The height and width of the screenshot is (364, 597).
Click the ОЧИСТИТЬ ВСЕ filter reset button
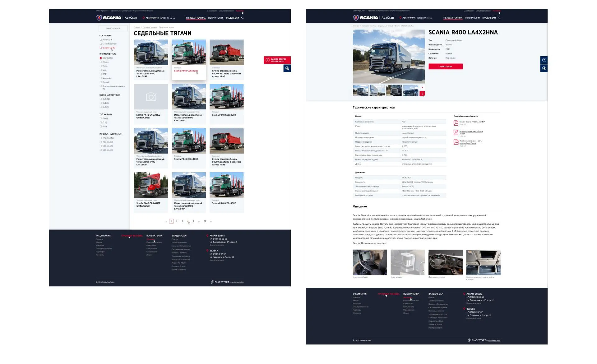[113, 28]
